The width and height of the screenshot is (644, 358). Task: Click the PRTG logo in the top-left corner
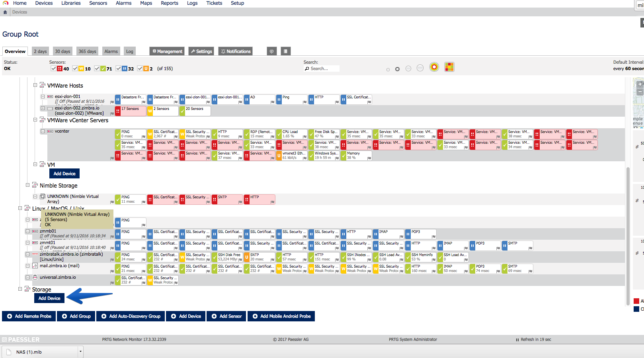coord(6,3)
